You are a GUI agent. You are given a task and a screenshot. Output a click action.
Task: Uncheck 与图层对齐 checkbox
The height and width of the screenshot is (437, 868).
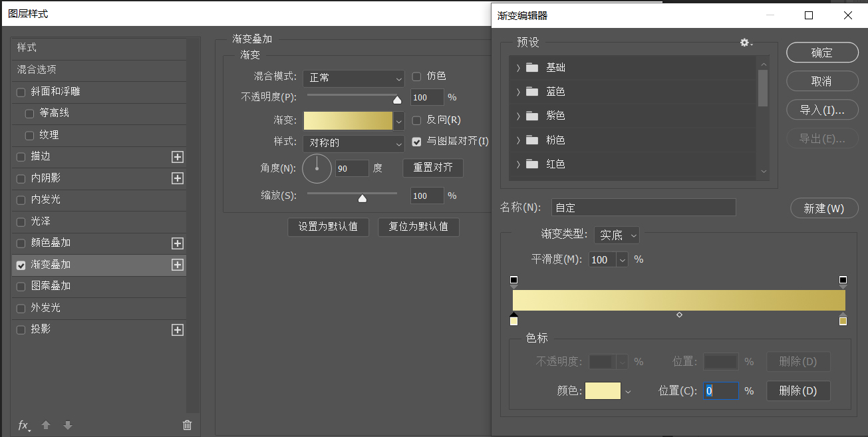(x=417, y=142)
